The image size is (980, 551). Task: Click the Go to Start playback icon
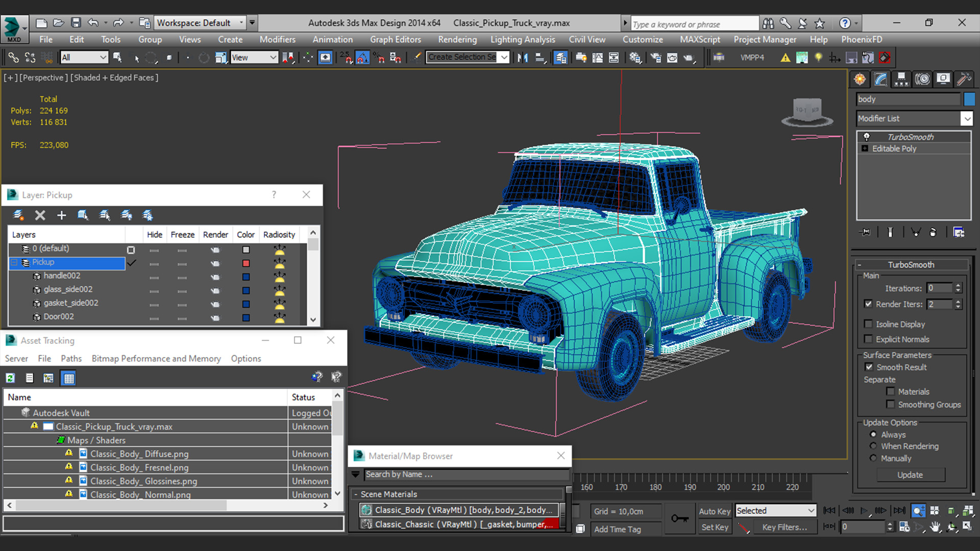[x=829, y=510]
